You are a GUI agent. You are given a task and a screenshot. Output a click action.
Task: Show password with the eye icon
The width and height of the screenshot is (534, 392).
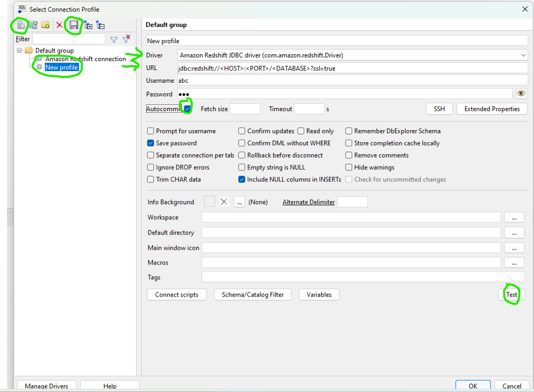pyautogui.click(x=521, y=94)
